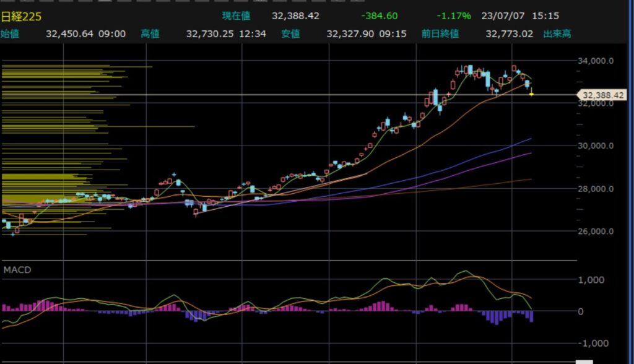Click the 高値 high price label
Viewport: 634px width, 364px height.
tap(150, 33)
